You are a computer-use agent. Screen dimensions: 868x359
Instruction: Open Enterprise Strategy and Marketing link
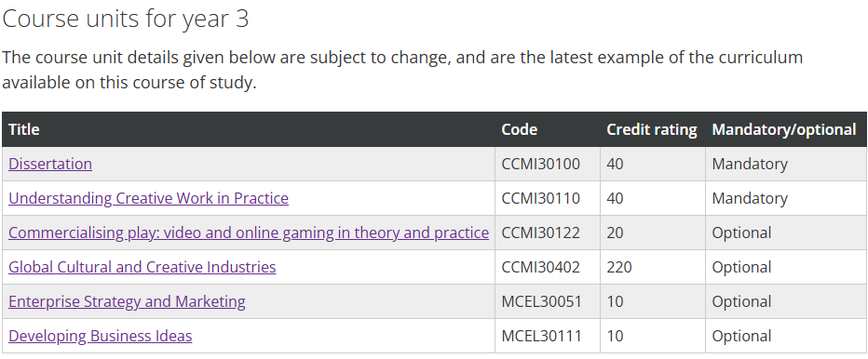127,301
